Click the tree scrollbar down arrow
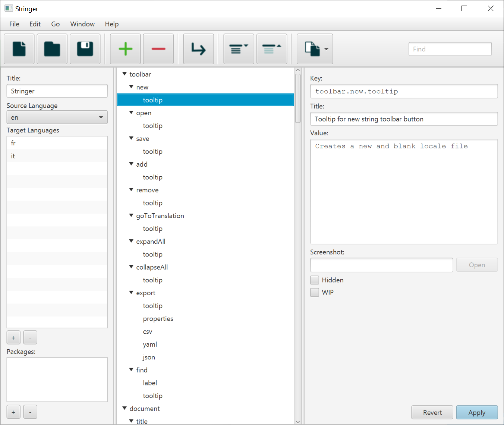504x425 pixels. [x=297, y=422]
